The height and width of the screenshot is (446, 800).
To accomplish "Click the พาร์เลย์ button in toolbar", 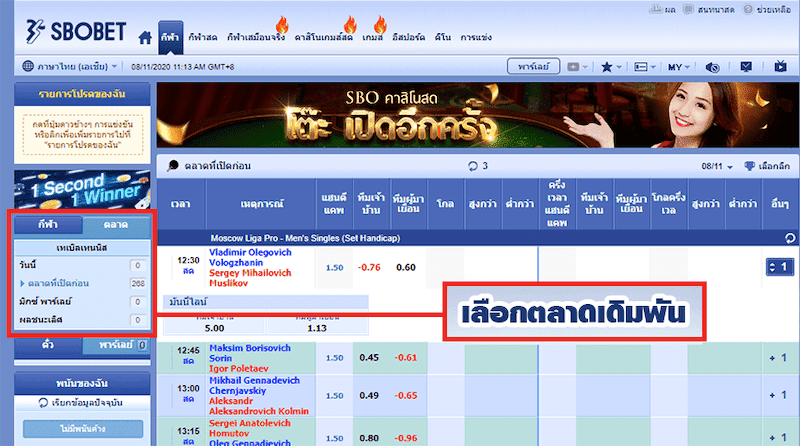I will pyautogui.click(x=534, y=66).
